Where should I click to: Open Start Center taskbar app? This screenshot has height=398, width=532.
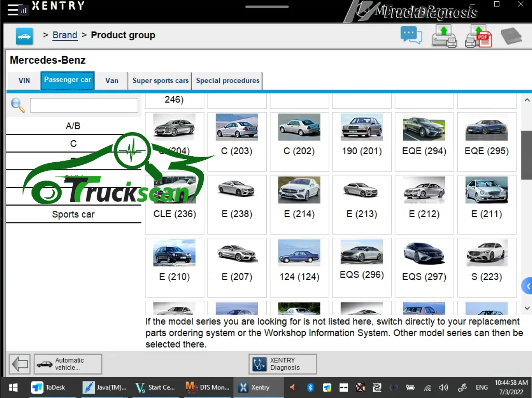(x=156, y=387)
